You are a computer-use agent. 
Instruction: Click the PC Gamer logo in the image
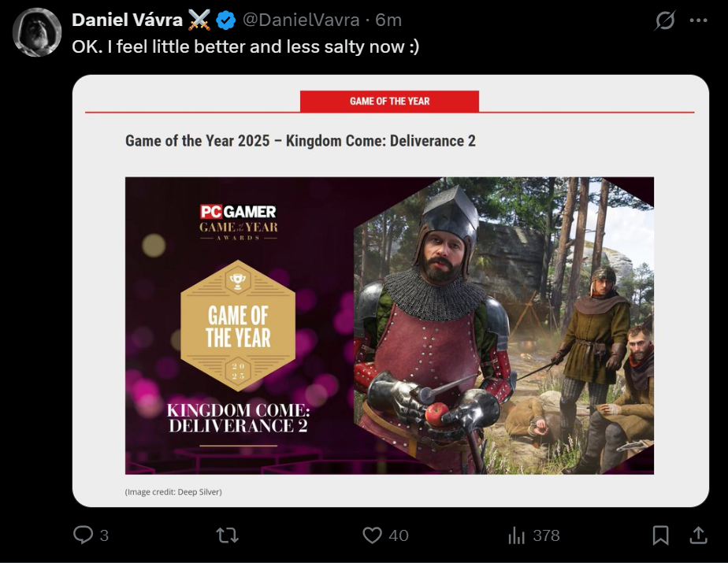pos(238,212)
